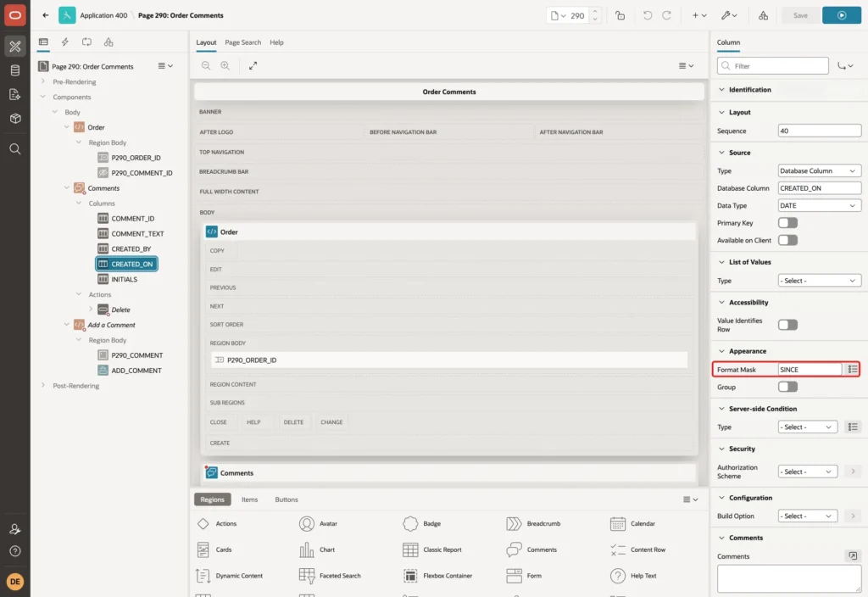Toggle the Available on Client switch

[x=787, y=240]
